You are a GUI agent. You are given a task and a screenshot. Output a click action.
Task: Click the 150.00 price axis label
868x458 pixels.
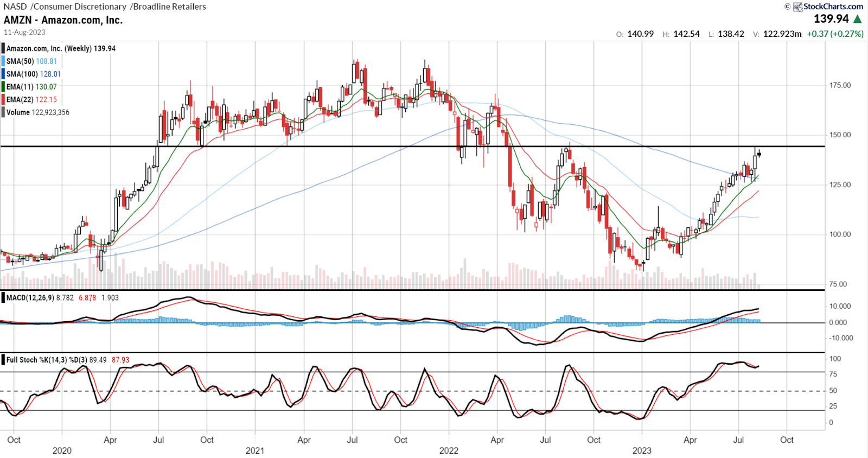click(x=840, y=135)
